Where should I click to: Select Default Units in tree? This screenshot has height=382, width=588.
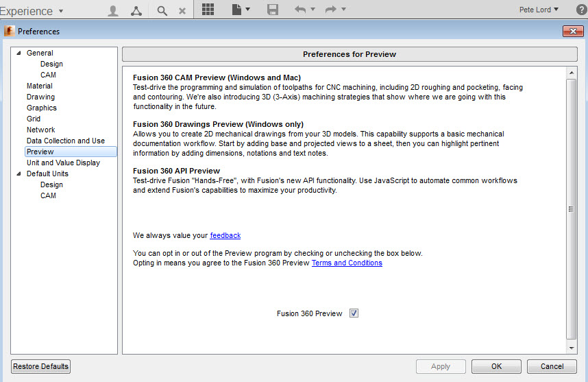tap(47, 174)
